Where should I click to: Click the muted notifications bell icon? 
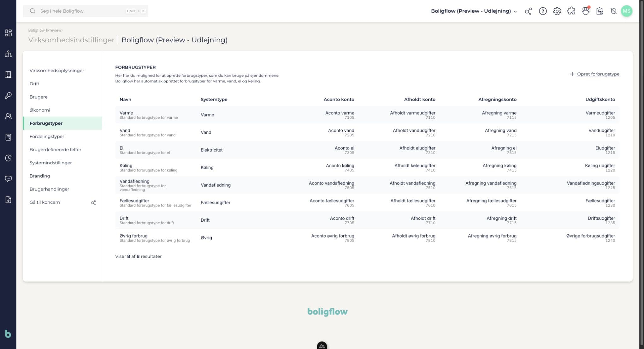[613, 11]
